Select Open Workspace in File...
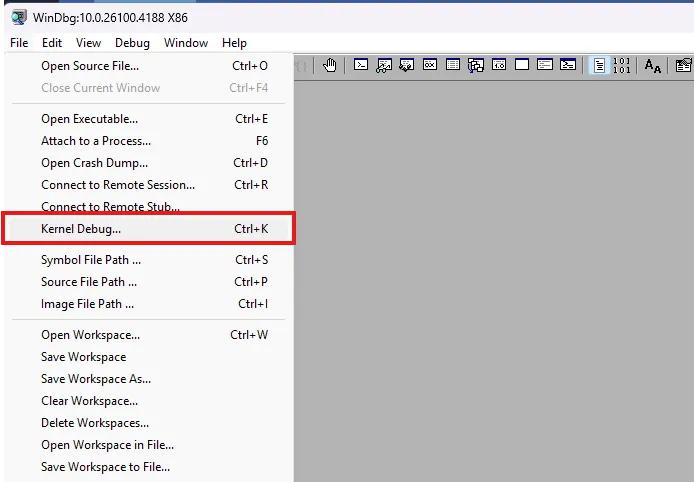This screenshot has height=482, width=694. [149, 445]
